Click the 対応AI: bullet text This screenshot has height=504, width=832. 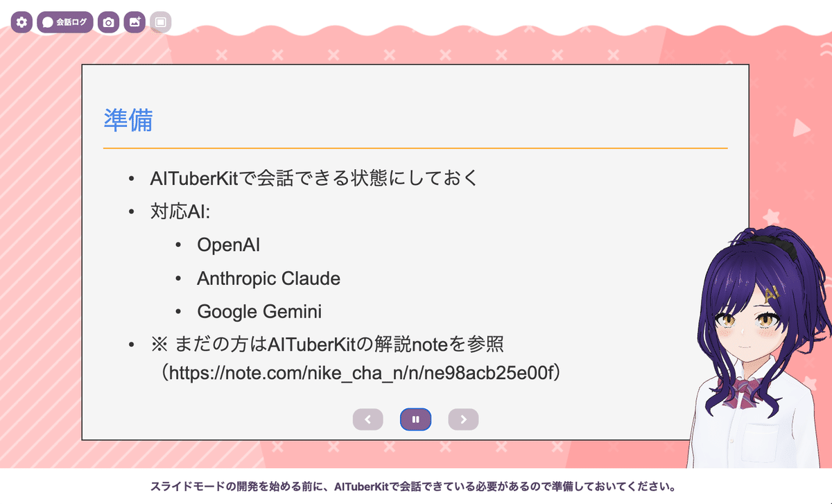pyautogui.click(x=180, y=211)
